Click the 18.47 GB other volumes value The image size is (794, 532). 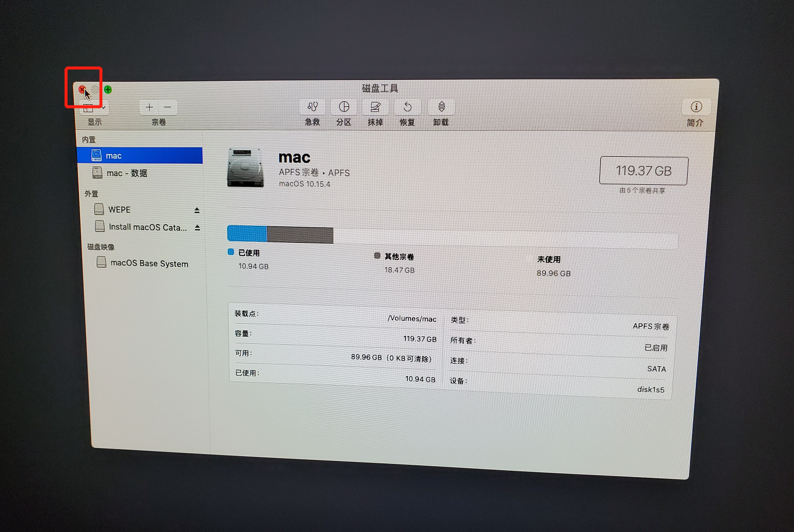pos(399,270)
